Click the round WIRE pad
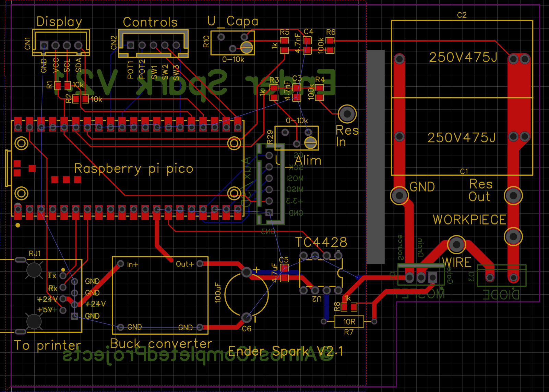549x392 pixels. [x=456, y=244]
